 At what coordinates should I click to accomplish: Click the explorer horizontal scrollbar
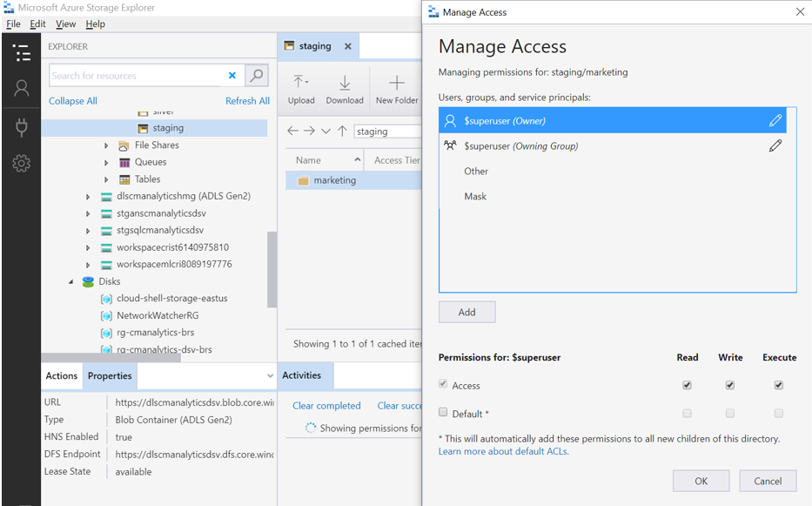111,358
